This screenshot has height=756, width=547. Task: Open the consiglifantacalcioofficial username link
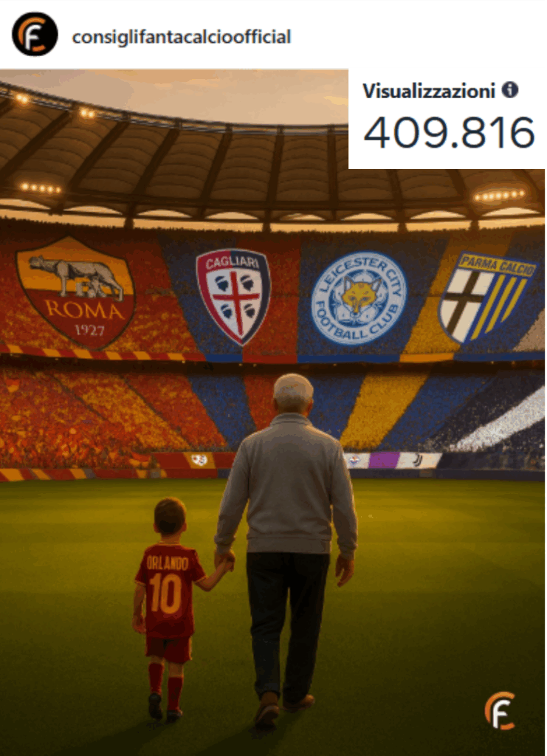pos(181,37)
